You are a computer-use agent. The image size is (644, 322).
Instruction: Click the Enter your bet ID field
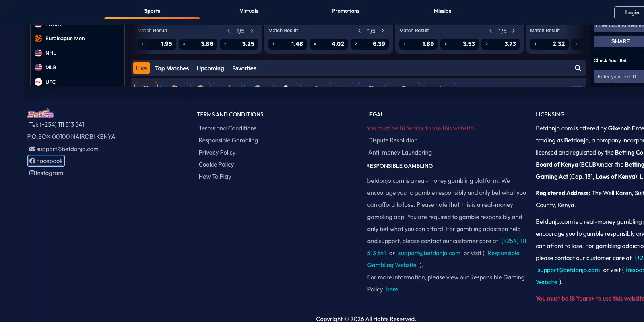point(619,76)
